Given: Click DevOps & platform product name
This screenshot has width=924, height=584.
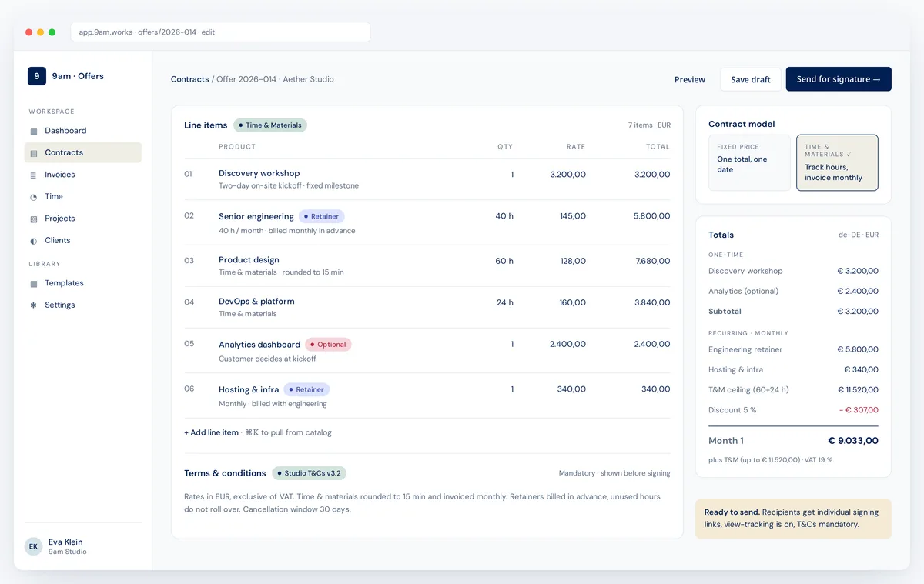Looking at the screenshot, I should tap(256, 302).
